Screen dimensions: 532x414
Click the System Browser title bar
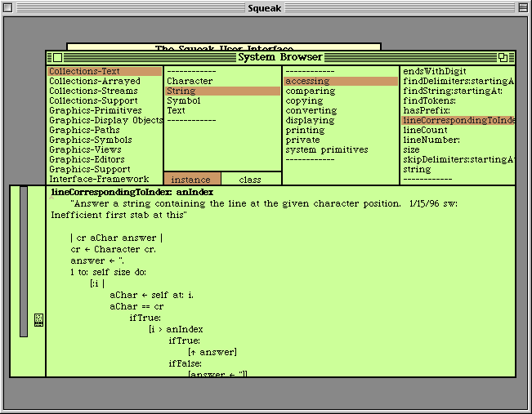[280, 57]
